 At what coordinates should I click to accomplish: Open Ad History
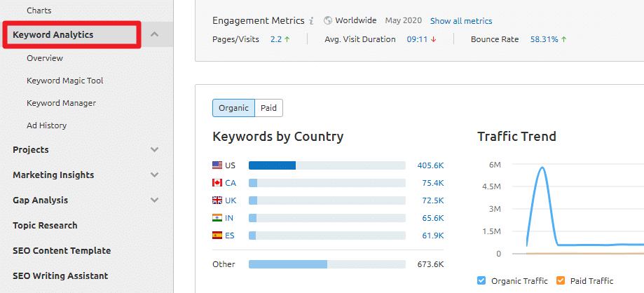(46, 125)
